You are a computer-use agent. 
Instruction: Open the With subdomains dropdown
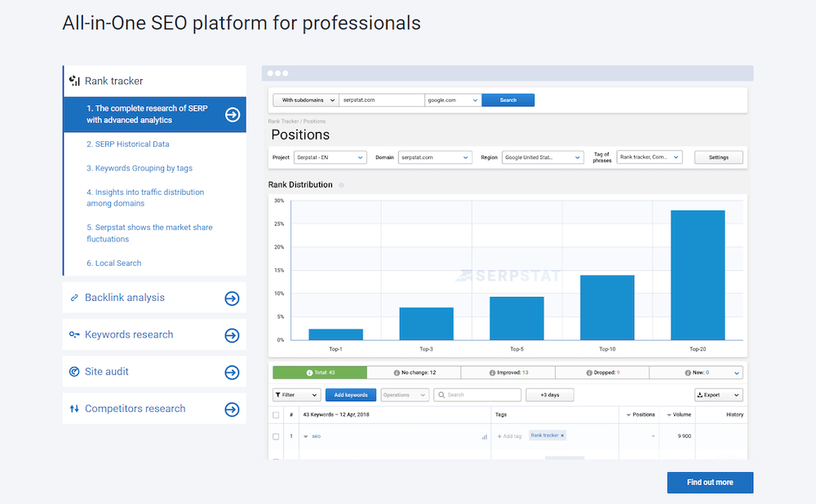tap(304, 100)
